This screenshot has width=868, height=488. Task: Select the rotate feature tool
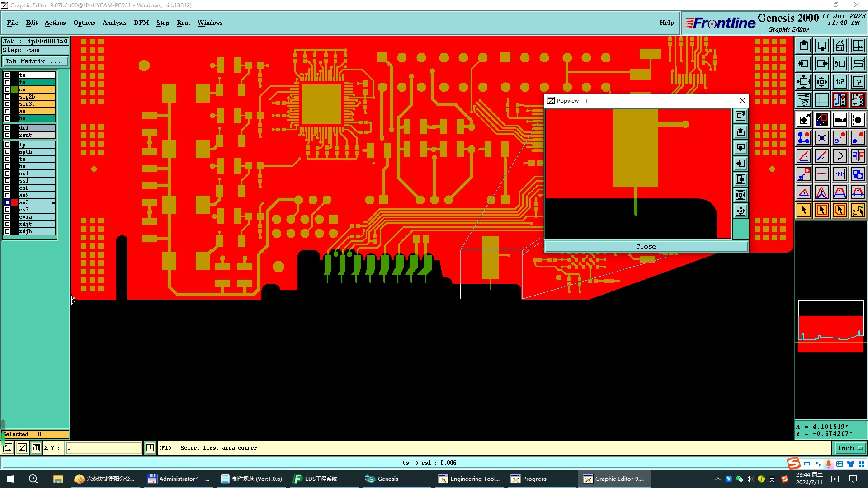(840, 156)
